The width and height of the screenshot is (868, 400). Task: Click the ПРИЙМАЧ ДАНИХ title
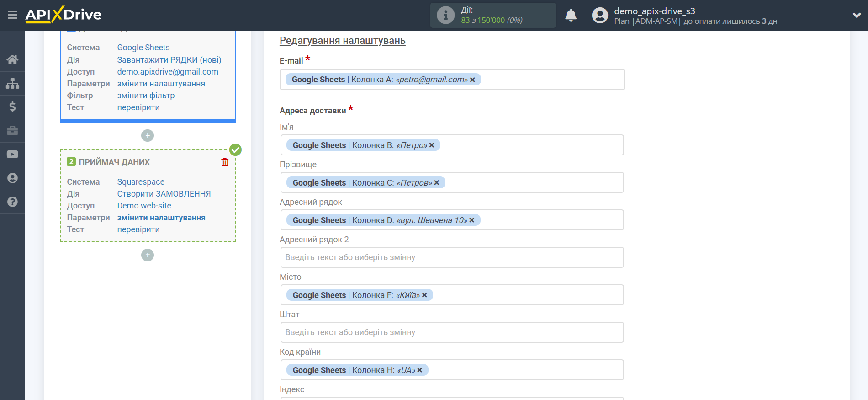(114, 162)
